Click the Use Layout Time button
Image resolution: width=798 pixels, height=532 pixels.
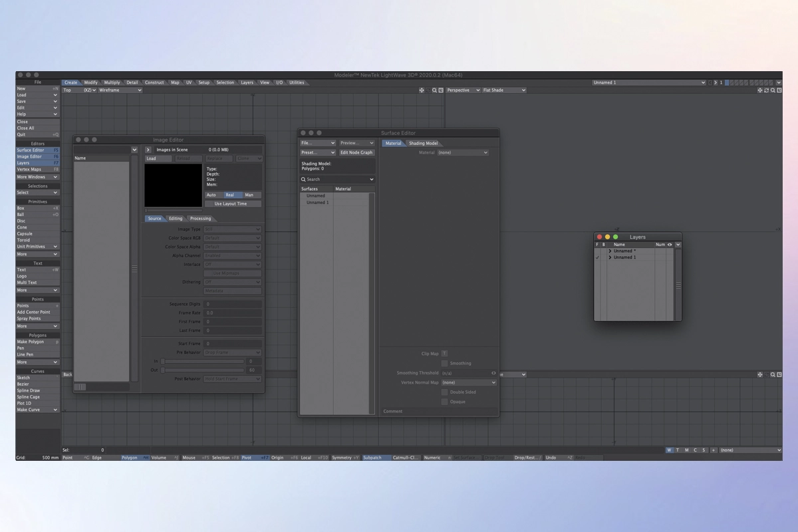tap(230, 204)
